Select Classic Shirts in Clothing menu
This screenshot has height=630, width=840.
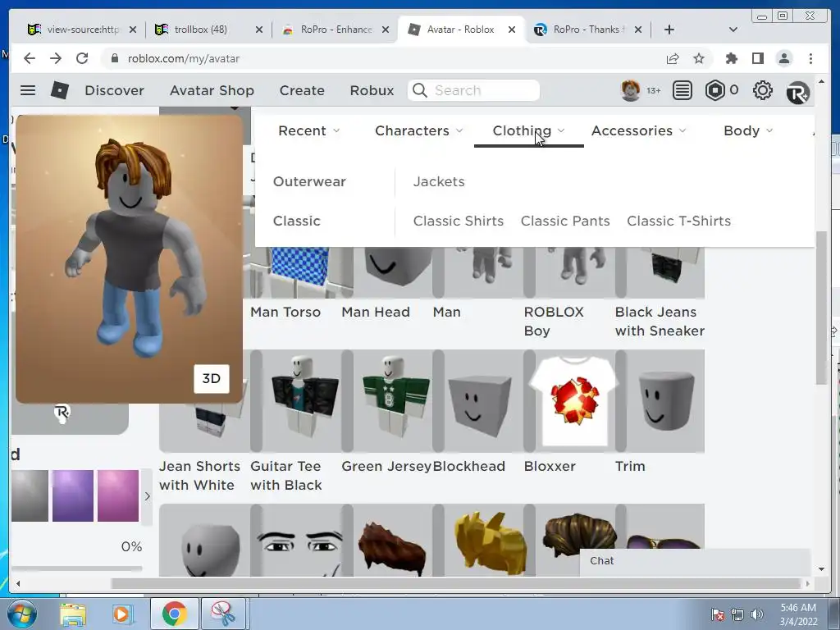pyautogui.click(x=458, y=221)
